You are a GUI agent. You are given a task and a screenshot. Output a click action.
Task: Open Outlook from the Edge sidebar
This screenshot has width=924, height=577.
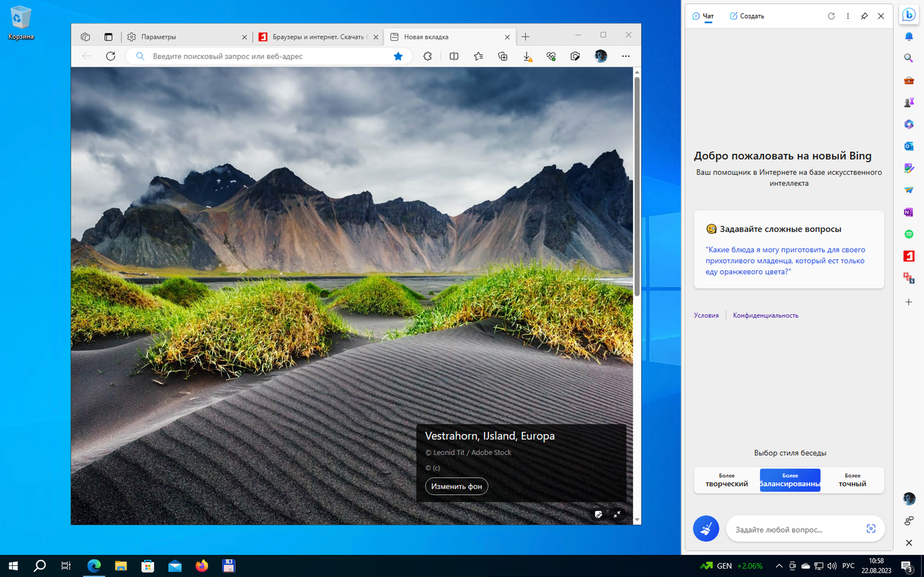click(909, 146)
